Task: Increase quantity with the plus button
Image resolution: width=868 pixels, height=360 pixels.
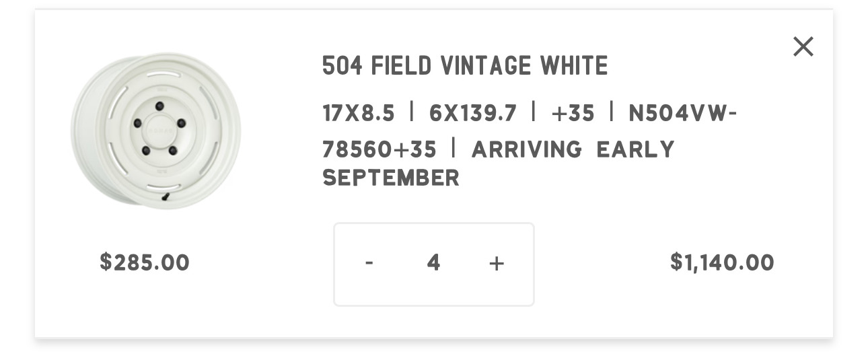Action: pyautogui.click(x=497, y=264)
